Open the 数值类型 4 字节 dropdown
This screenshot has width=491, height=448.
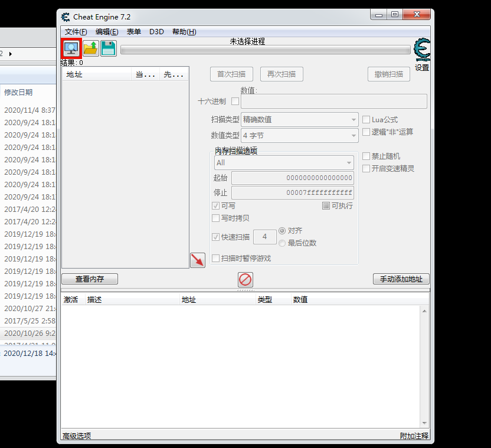coord(300,135)
